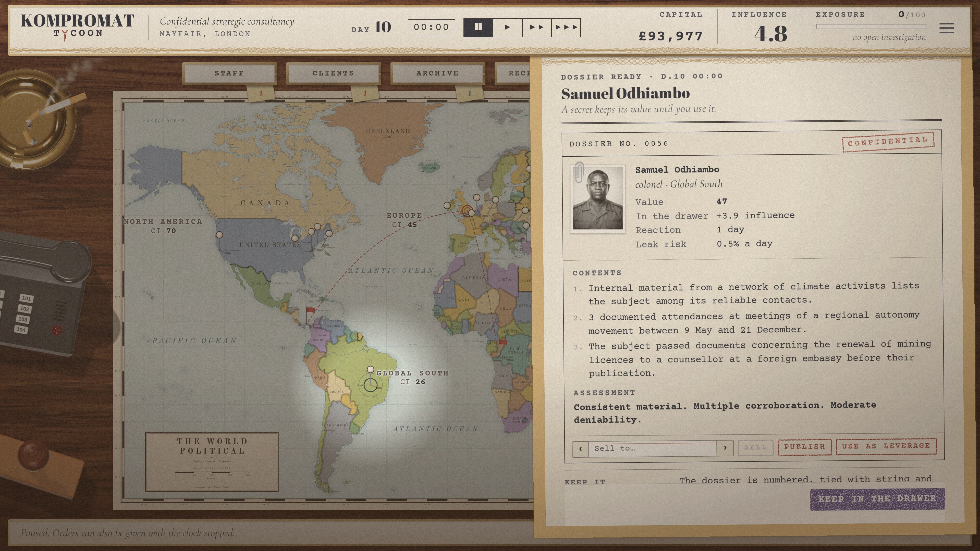Screen dimensions: 980x551
Task: Click the Global South CI 26 label
Action: [412, 377]
